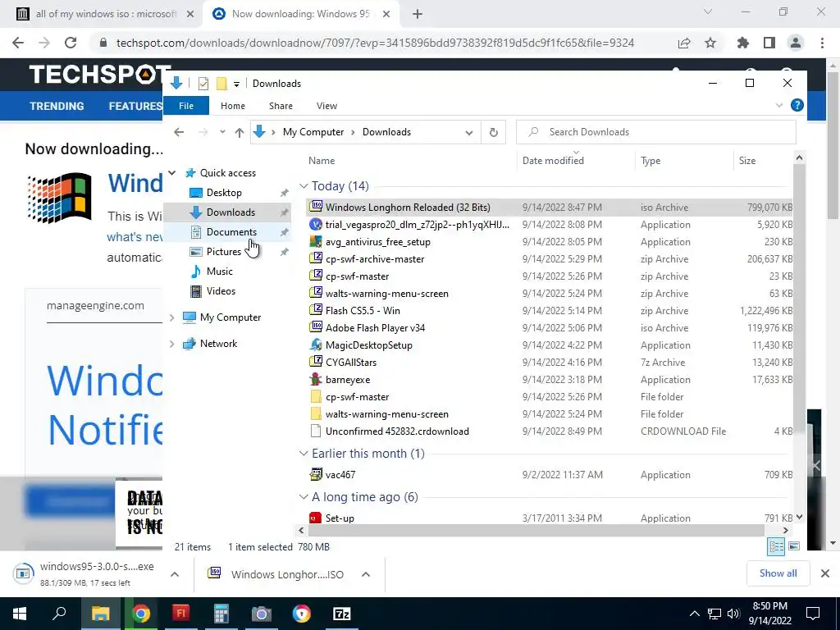Switch to the Large icons view button
This screenshot has width=840, height=630.
[x=794, y=546]
